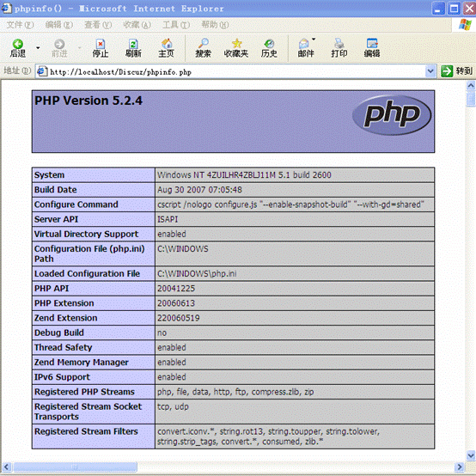This screenshot has height=476, width=476.
Task: Click the Forward (前进) toolbar icon
Action: pos(59,48)
